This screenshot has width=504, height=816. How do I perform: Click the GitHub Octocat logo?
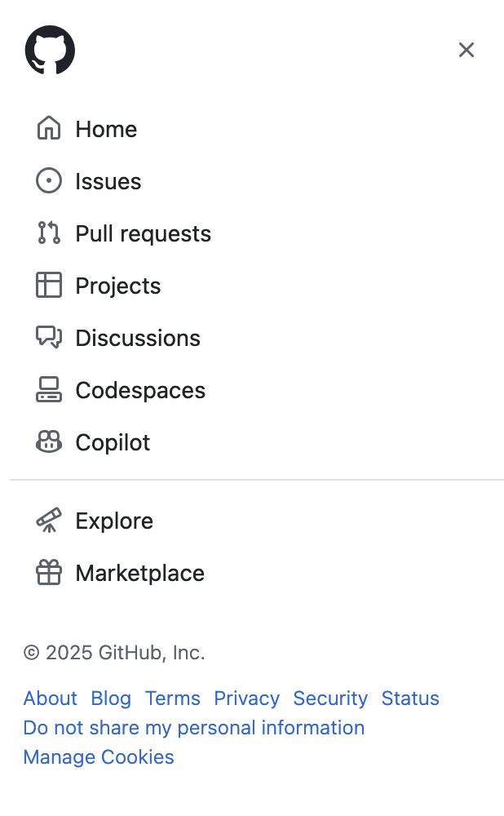pos(50,50)
